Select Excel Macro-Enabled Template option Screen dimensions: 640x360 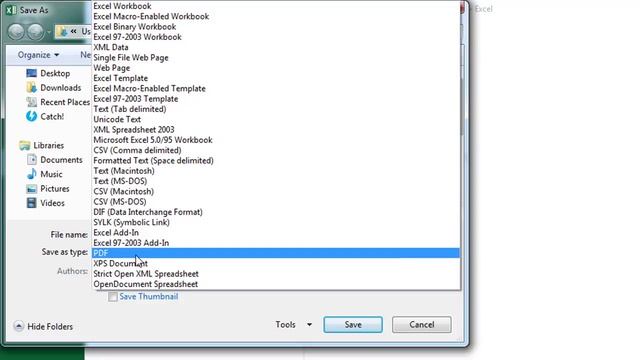click(276, 89)
